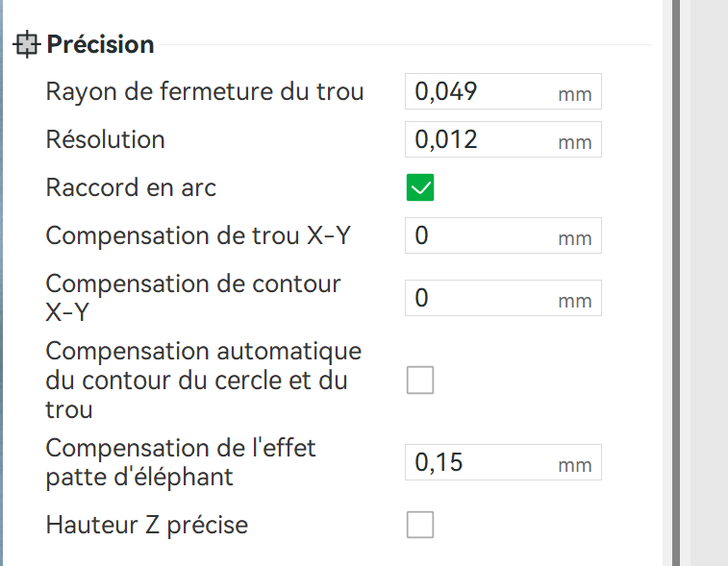Click the Compensation de l'effet patte d'éléphant label
This screenshot has height=566, width=728.
tap(181, 462)
